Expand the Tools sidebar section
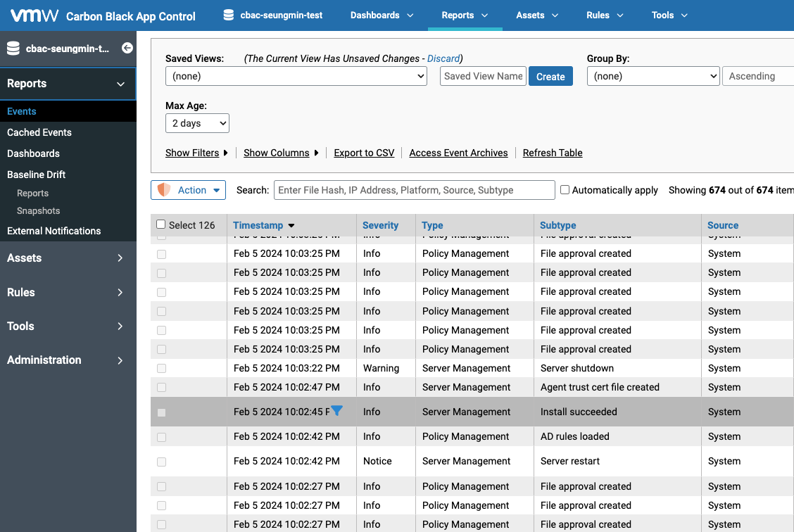This screenshot has width=794, height=532. pyautogui.click(x=68, y=326)
